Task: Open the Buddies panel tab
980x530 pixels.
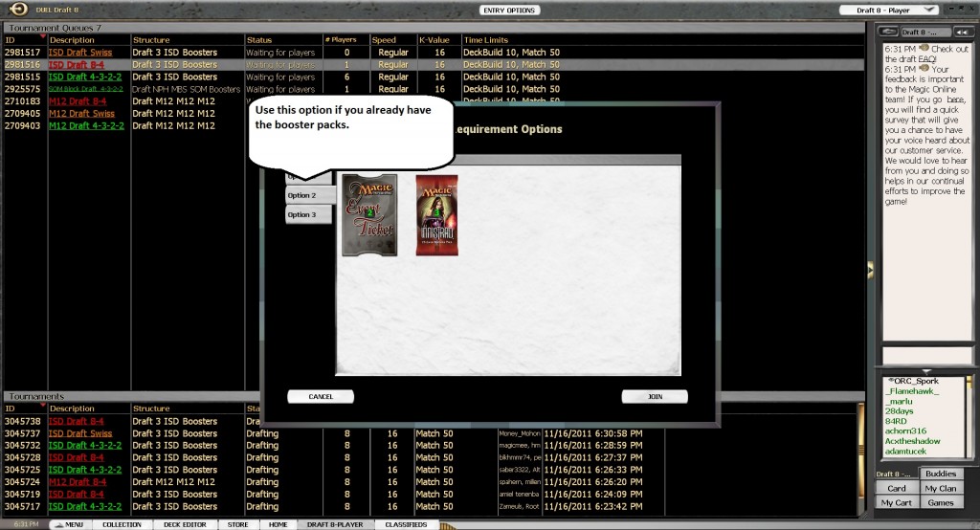Action: pyautogui.click(x=941, y=474)
